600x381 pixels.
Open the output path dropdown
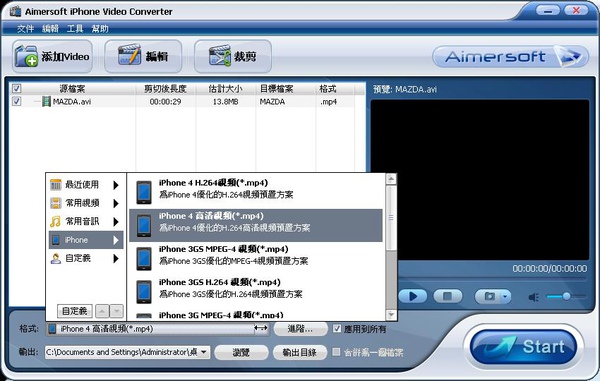(x=204, y=352)
